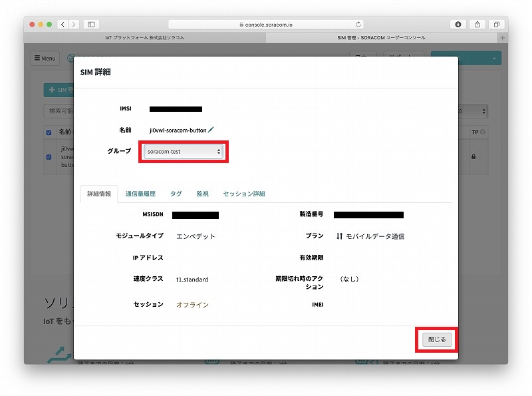Click Safari forward navigation arrow

click(x=73, y=24)
